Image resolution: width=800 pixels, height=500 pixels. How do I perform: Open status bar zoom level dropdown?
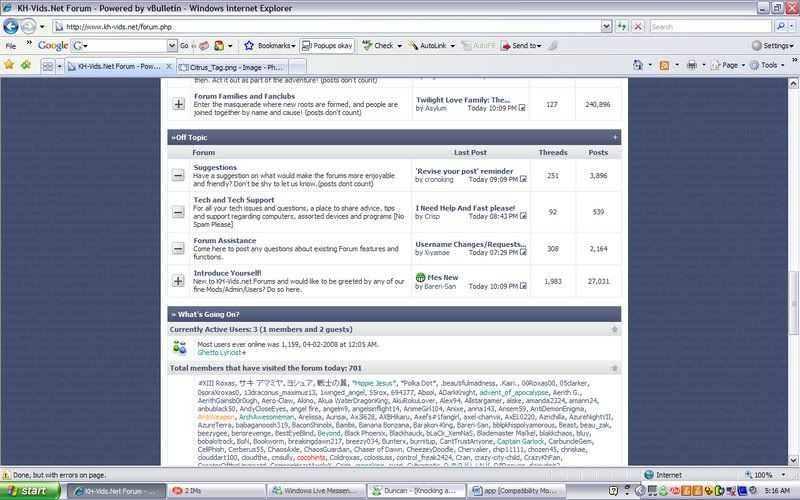pos(783,475)
